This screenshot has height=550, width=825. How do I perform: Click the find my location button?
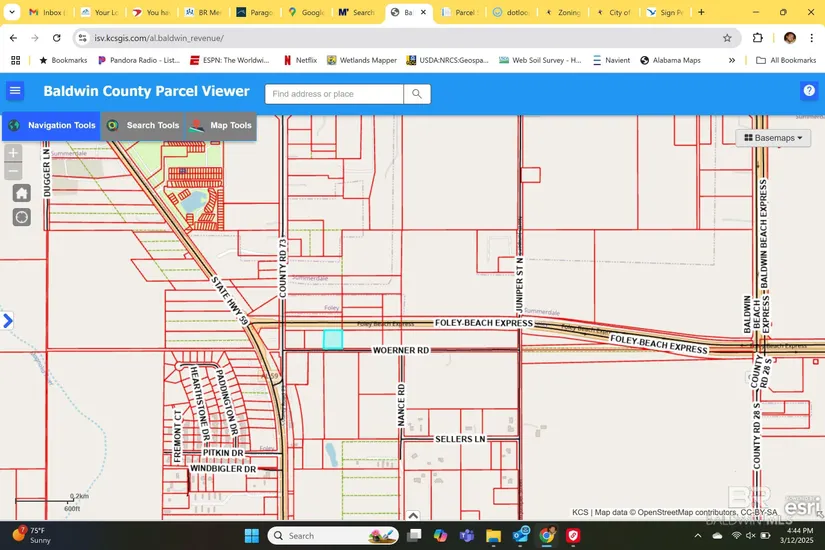[21, 217]
